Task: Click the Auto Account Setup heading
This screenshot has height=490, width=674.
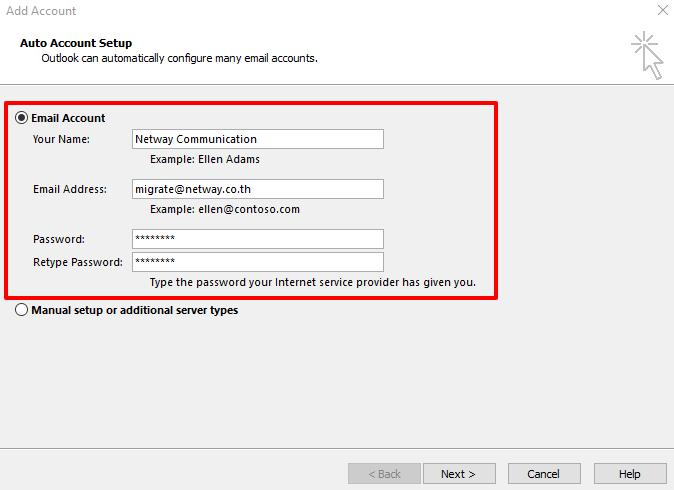Action: 76,43
